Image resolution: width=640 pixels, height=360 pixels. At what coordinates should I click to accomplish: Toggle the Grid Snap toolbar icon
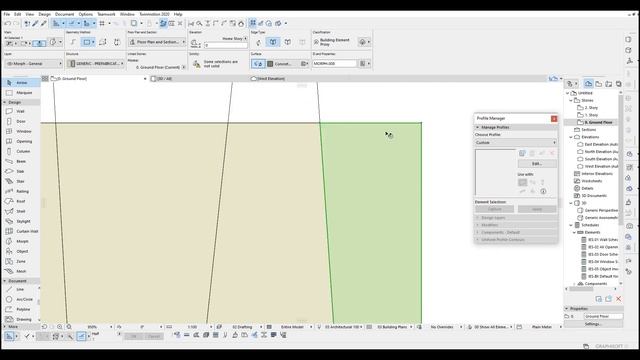pyautogui.click(x=102, y=24)
